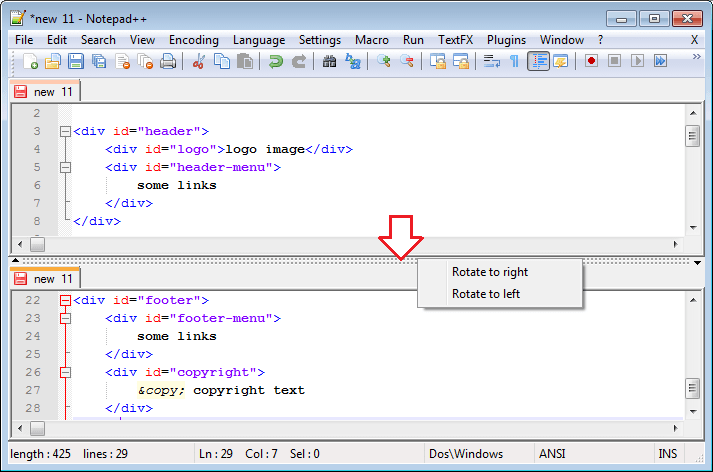Screen dimensions: 713x472
Task: Open Find with the binoculars icon
Action: coord(330,62)
